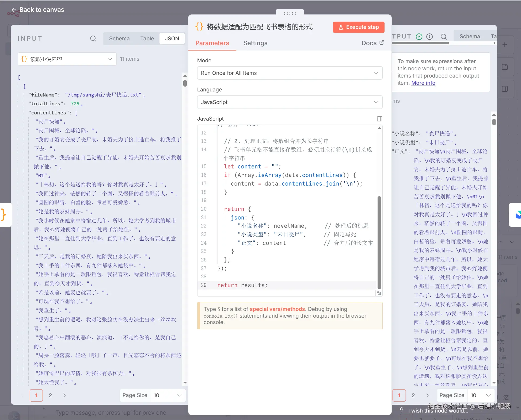Image resolution: width=521 pixels, height=420 pixels.
Task: Click the Docs external link icon
Action: 382,43
